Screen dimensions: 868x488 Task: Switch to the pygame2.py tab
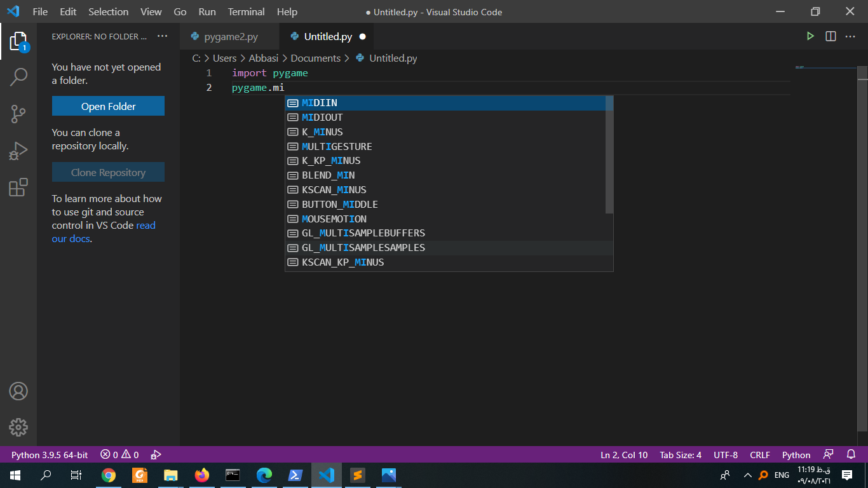pyautogui.click(x=229, y=36)
